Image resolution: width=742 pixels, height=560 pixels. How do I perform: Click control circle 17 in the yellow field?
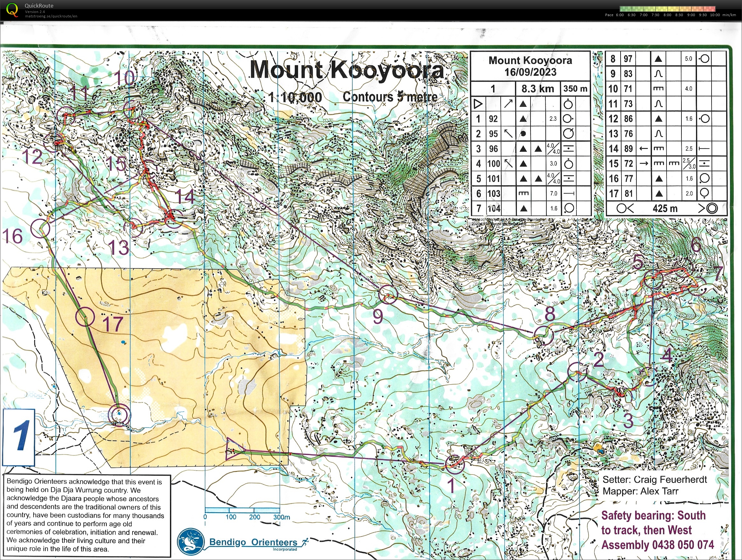coord(85,317)
